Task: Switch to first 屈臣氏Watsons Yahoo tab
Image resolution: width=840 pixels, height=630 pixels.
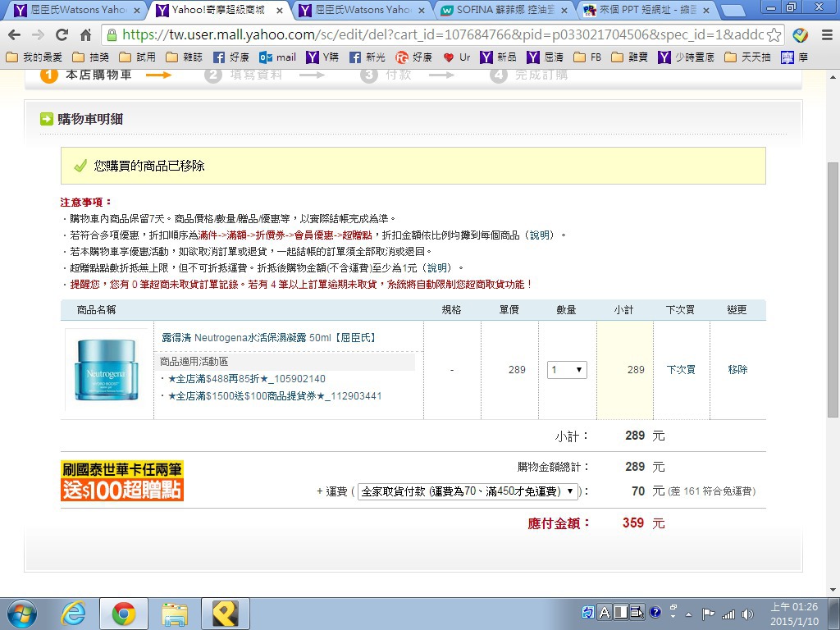Action: [76, 10]
